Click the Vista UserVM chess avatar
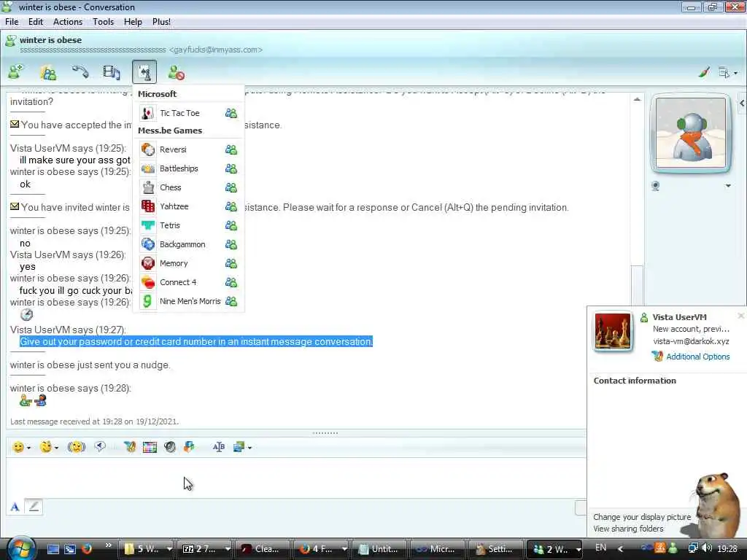This screenshot has width=747, height=560. click(613, 332)
